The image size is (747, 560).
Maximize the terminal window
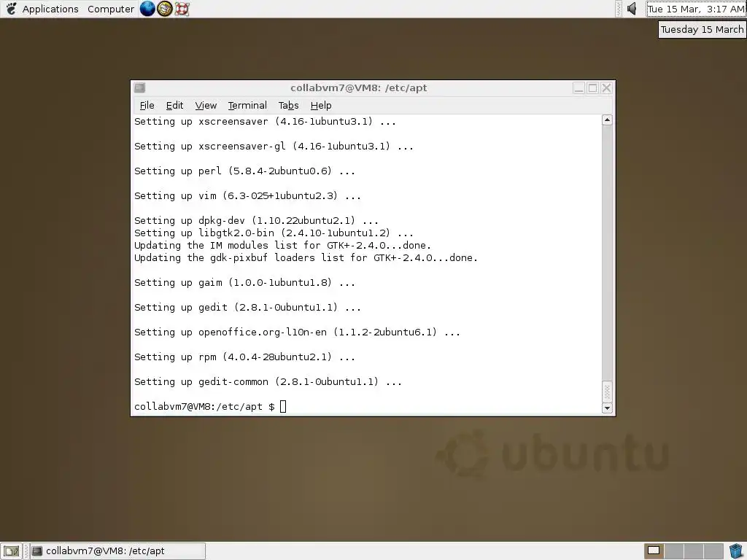click(592, 88)
